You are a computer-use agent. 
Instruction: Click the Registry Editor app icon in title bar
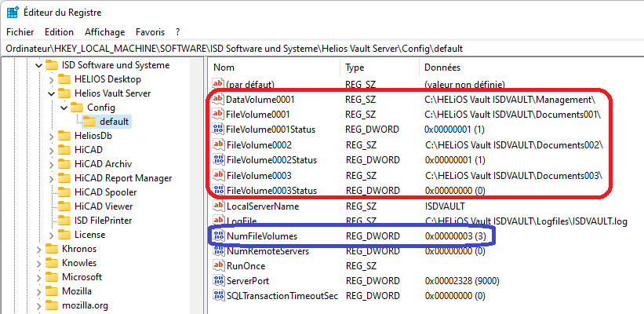pyautogui.click(x=13, y=13)
